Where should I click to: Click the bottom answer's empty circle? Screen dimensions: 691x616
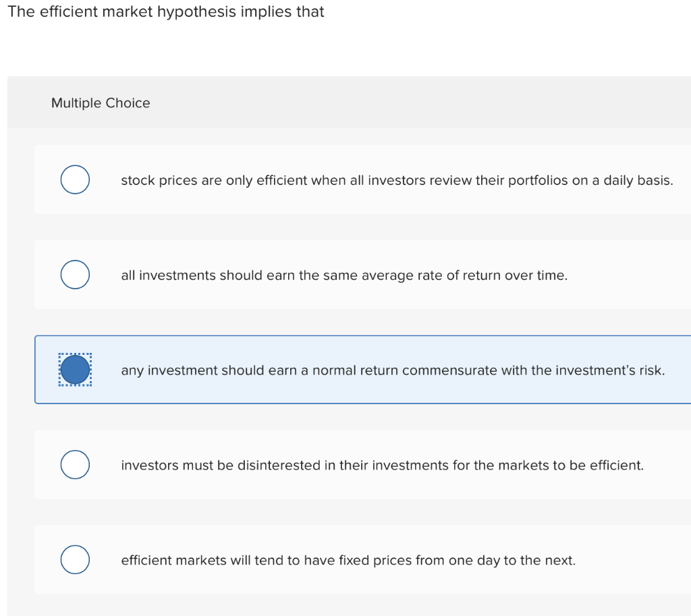coord(75,559)
